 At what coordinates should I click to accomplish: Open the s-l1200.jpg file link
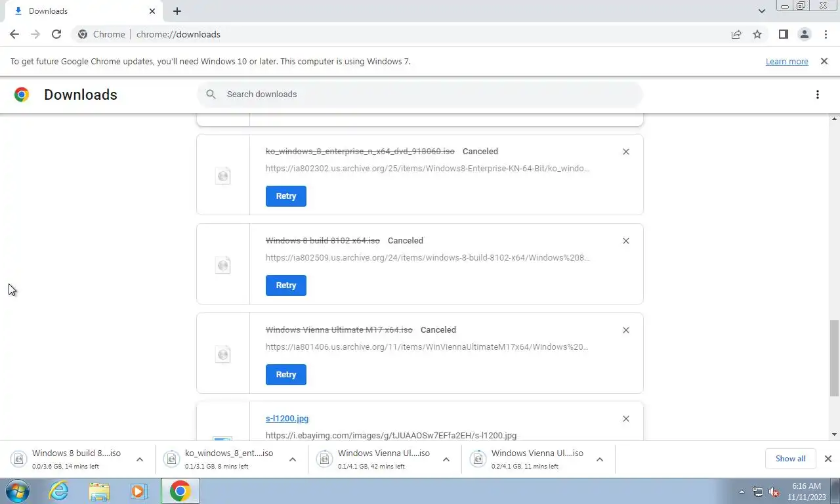[287, 419]
